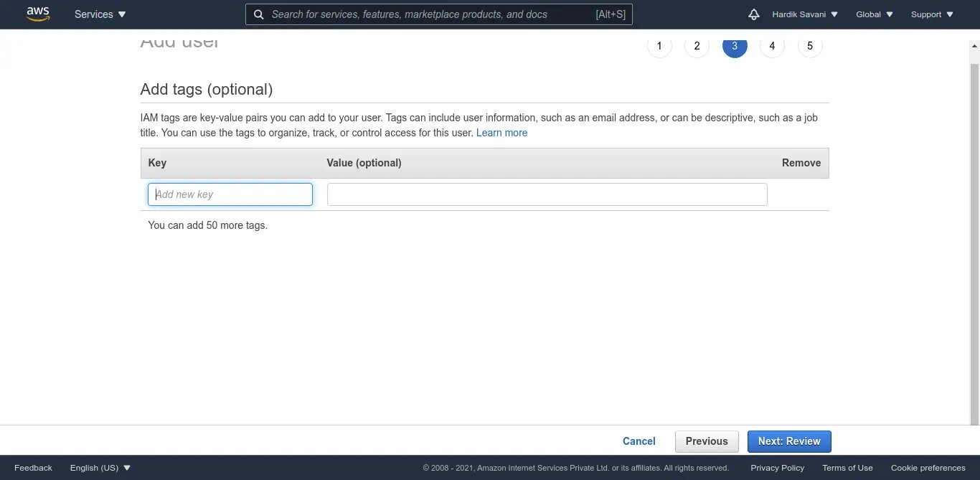
Task: Expand the Services dropdown menu
Action: pyautogui.click(x=100, y=14)
